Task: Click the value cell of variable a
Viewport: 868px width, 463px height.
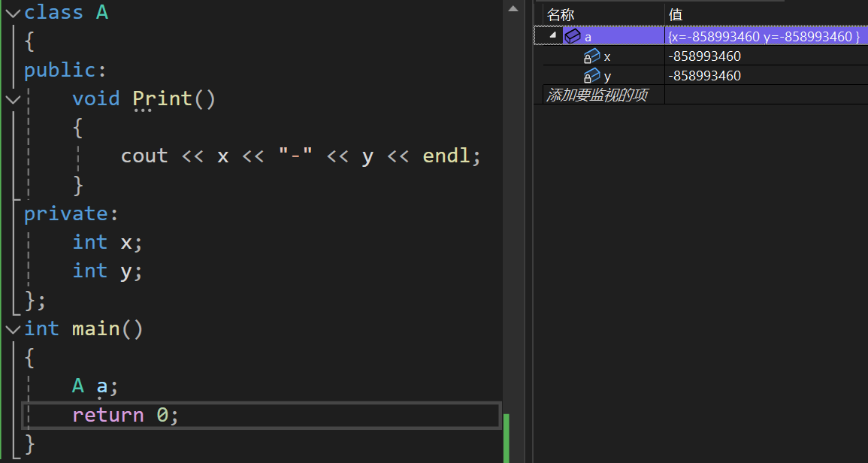Action: [x=764, y=37]
